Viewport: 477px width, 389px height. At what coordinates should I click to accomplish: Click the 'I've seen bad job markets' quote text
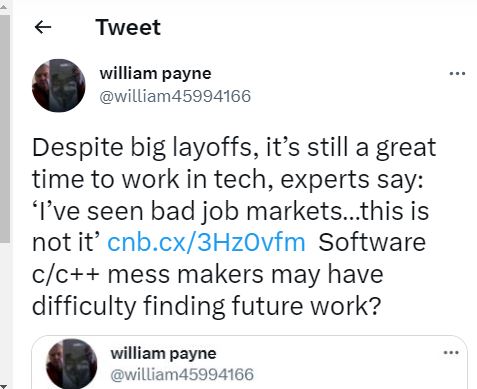pos(187,211)
